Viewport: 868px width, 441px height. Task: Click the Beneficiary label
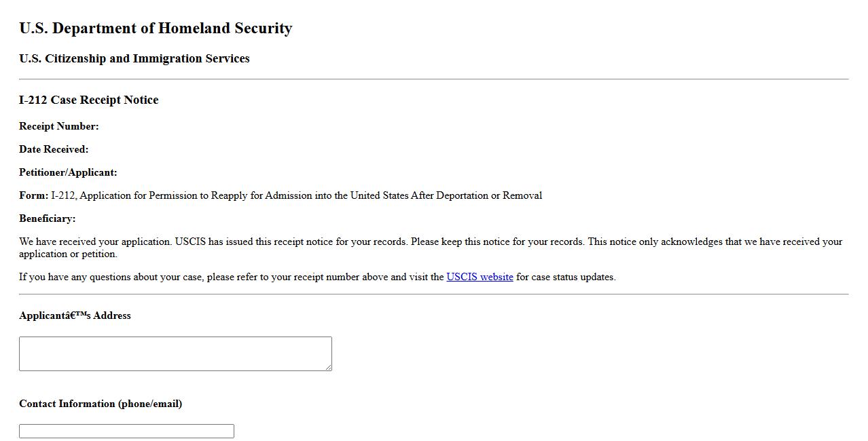click(x=48, y=218)
